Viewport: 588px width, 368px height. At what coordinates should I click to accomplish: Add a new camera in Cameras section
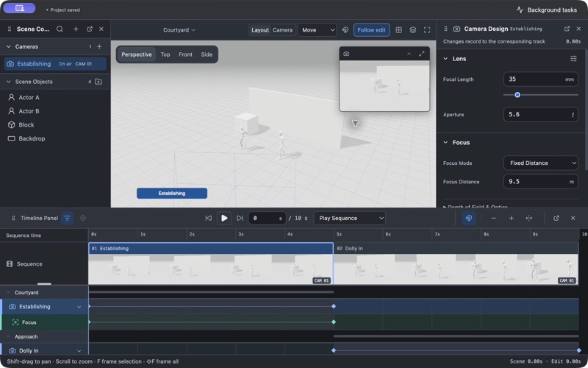(99, 46)
